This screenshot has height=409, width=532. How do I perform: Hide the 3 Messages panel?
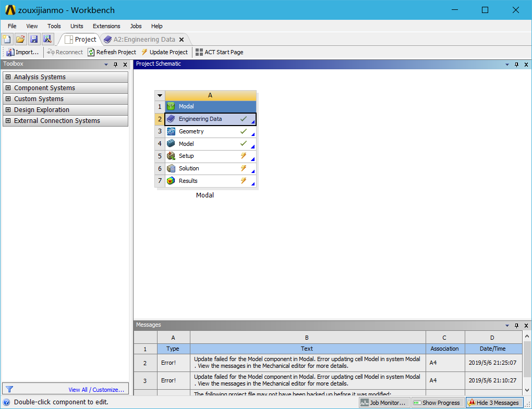pyautogui.click(x=494, y=403)
